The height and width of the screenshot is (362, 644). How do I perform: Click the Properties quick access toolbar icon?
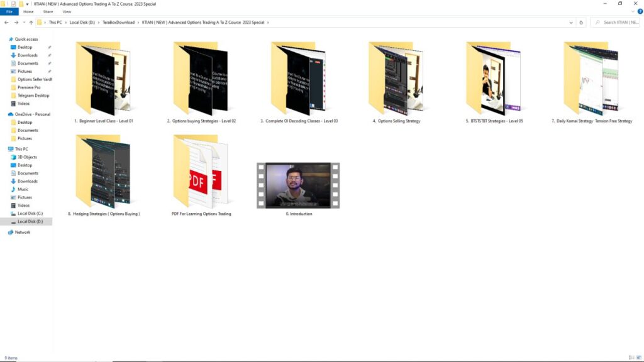point(13,4)
